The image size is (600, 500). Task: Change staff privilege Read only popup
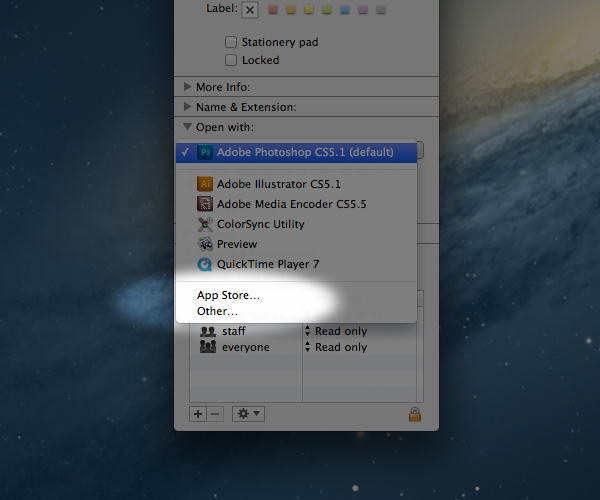tap(336, 331)
